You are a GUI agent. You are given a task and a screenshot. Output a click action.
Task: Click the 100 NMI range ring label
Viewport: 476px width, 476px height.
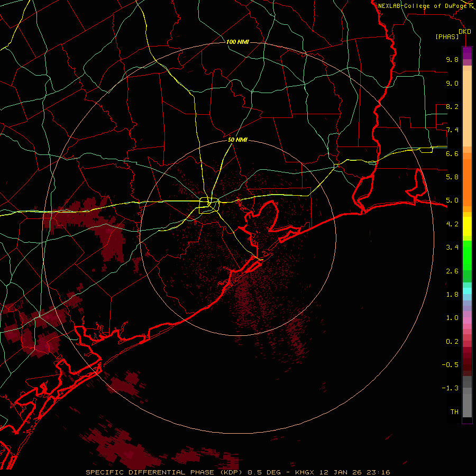237,42
